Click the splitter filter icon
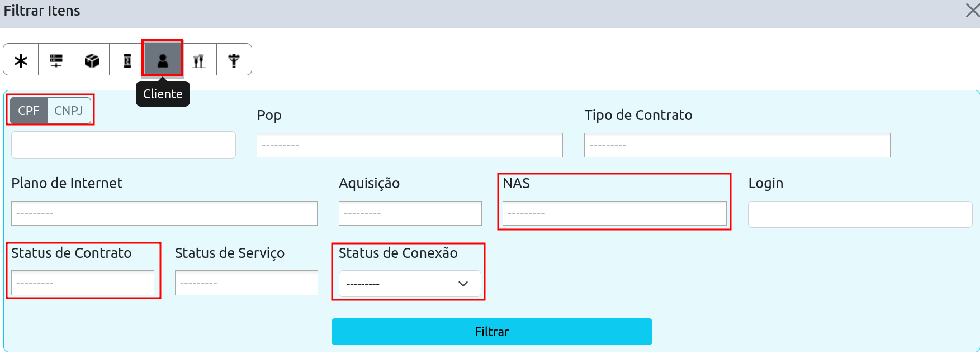The height and width of the screenshot is (354, 980). coord(234,60)
